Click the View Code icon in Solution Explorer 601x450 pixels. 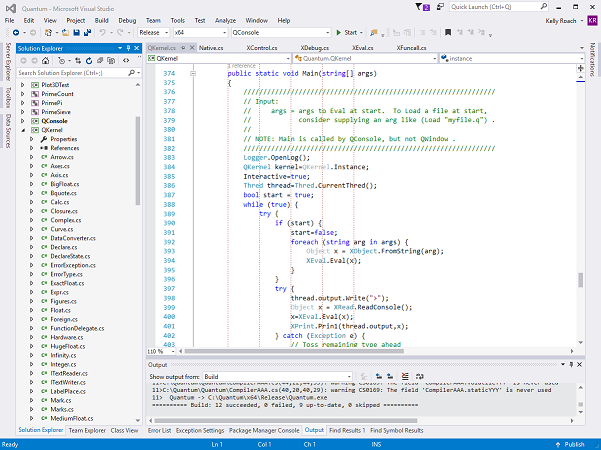click(x=126, y=61)
